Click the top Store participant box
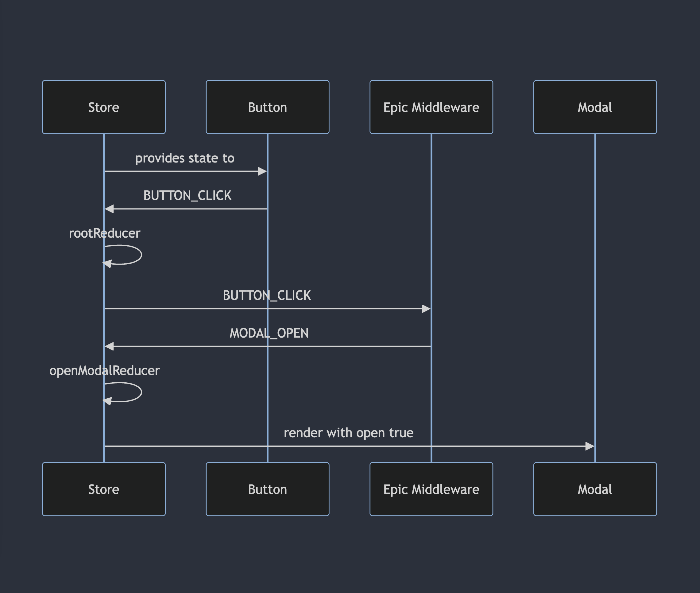 coord(104,107)
